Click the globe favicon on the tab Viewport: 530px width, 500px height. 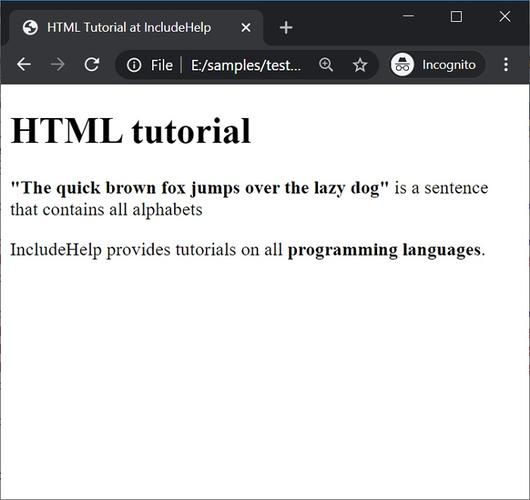pos(30,27)
